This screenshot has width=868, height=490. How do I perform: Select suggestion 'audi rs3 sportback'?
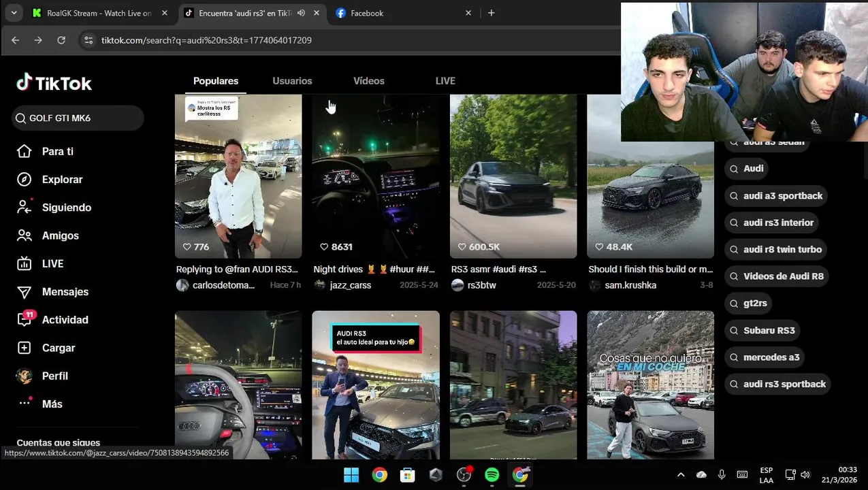777,385
